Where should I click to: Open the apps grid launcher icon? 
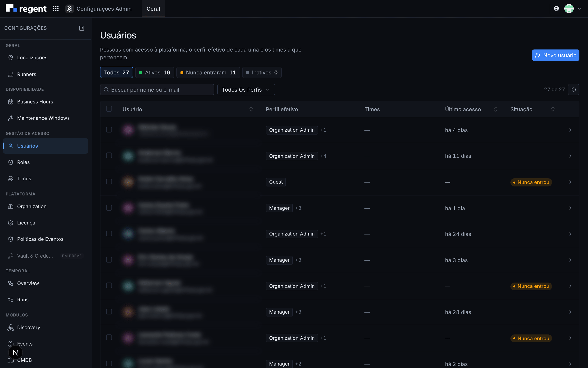56,9
